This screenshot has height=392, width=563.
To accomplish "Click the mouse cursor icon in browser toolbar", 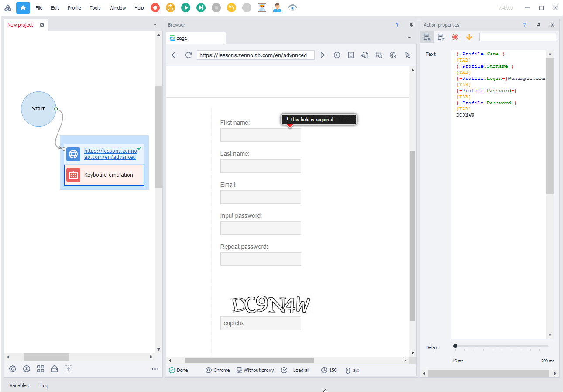I will click(408, 55).
